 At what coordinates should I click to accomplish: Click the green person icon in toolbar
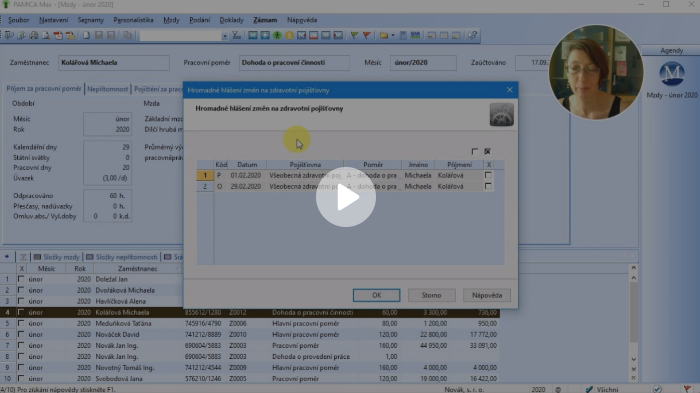(x=277, y=35)
